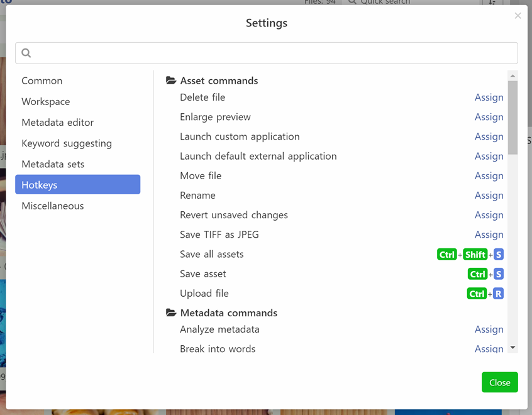
Task: Click the Ctrl+S hotkey for Save asset
Action: 485,274
